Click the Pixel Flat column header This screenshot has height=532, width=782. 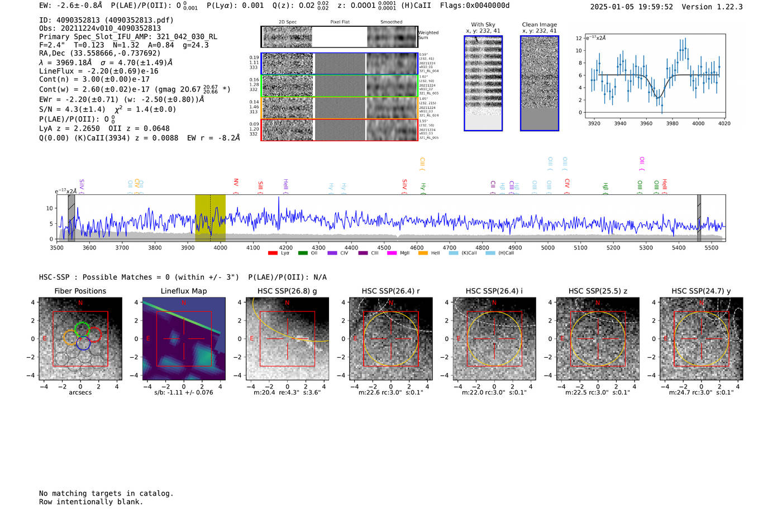tap(340, 22)
